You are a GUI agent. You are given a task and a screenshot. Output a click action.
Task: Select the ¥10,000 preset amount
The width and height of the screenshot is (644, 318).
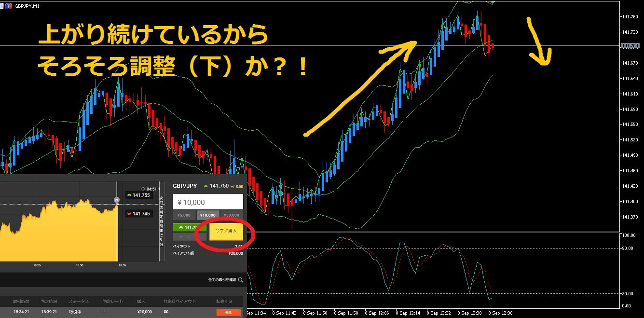(208, 215)
